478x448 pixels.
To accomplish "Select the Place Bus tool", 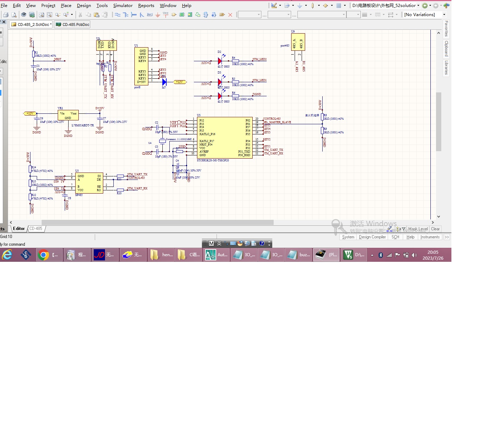I will coord(126,15).
